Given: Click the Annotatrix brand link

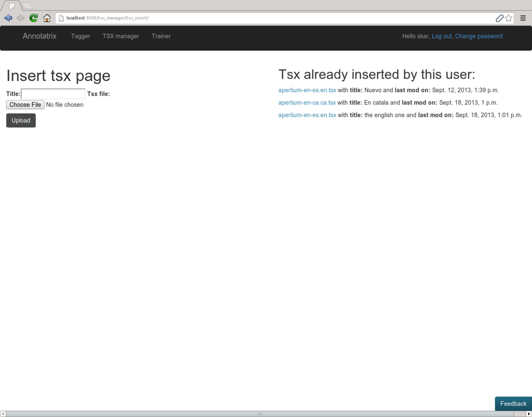Looking at the screenshot, I should point(39,36).
